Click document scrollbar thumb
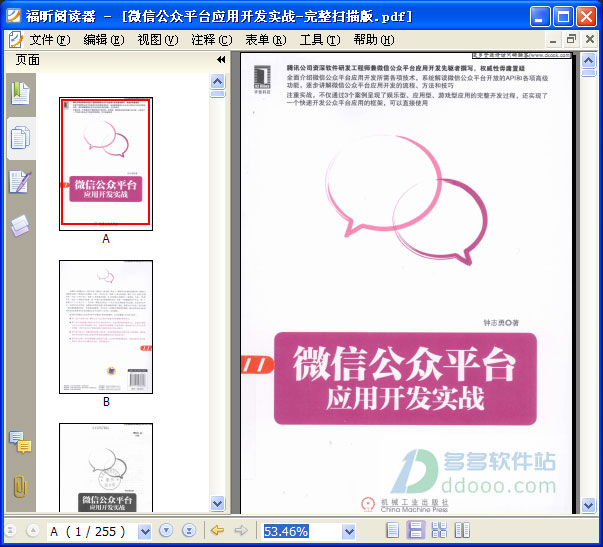The image size is (603, 547). click(x=589, y=73)
